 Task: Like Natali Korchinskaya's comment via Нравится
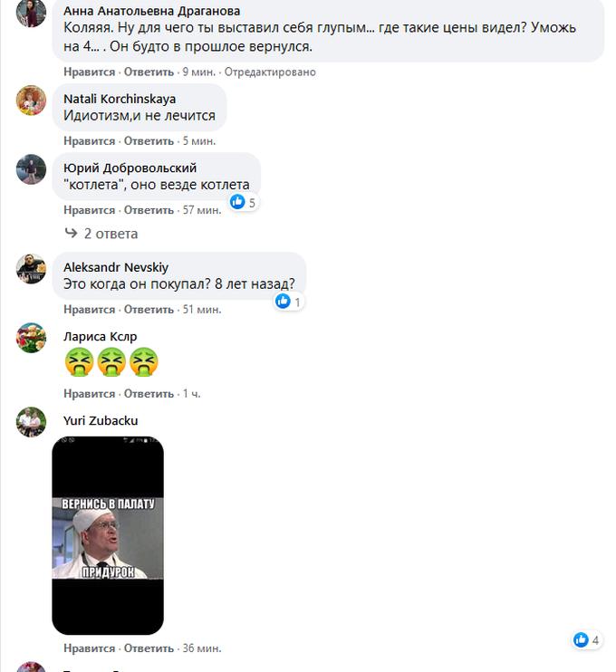pyautogui.click(x=89, y=141)
